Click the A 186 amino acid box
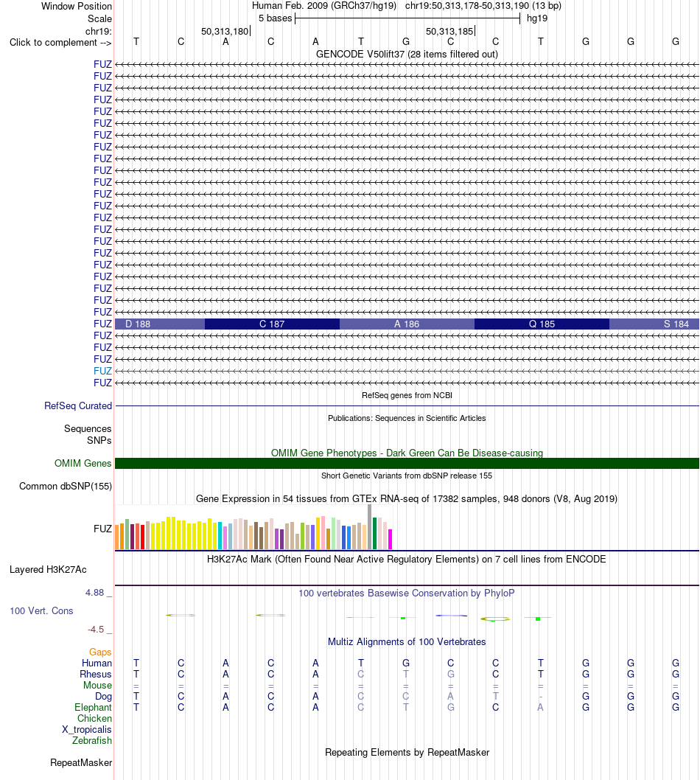 click(x=407, y=324)
